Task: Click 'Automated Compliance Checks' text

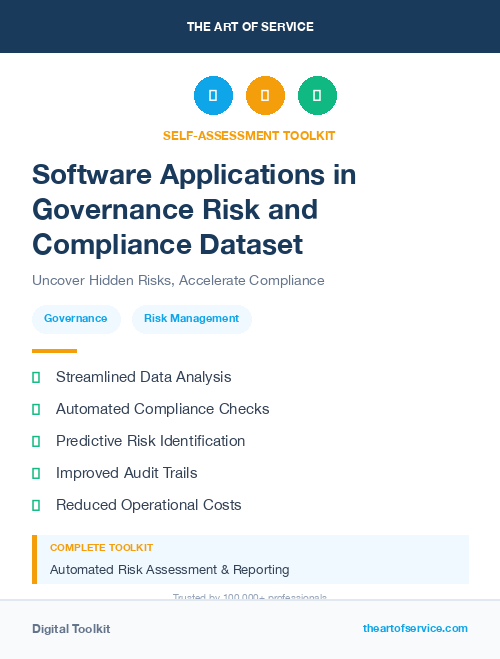Action: coord(163,409)
